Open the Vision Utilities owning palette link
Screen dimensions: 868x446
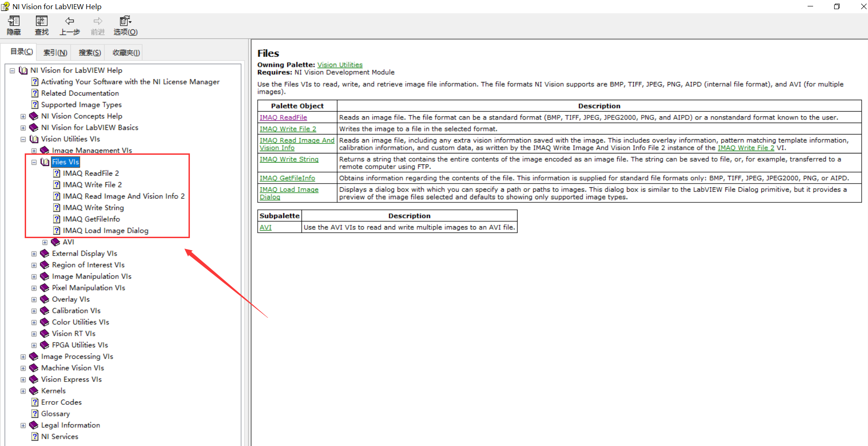[x=340, y=65]
